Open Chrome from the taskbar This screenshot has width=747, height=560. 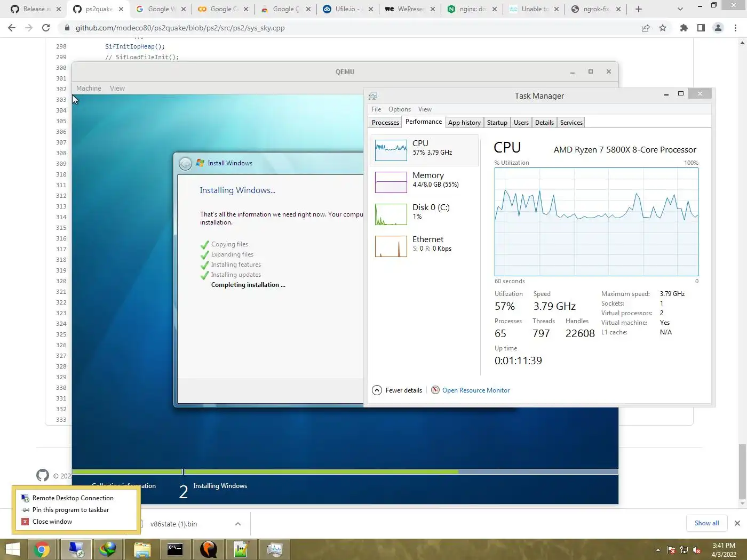point(42,549)
